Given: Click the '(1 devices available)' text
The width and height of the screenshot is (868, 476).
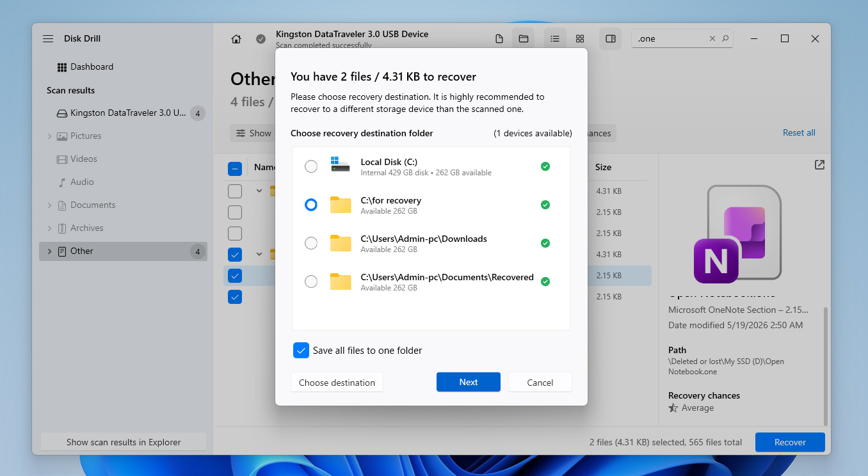Looking at the screenshot, I should [x=533, y=134].
